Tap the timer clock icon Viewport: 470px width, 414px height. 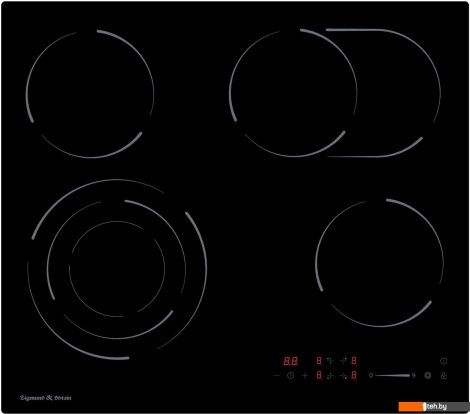tap(291, 376)
